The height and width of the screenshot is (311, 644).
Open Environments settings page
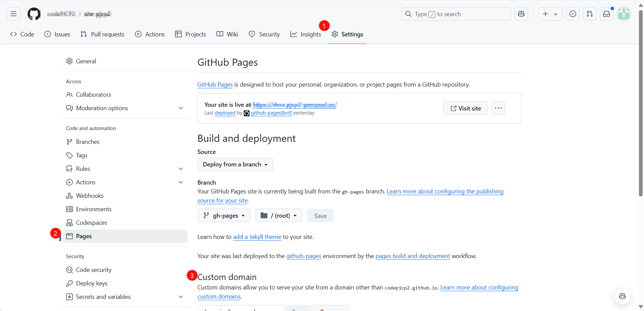coord(125,209)
